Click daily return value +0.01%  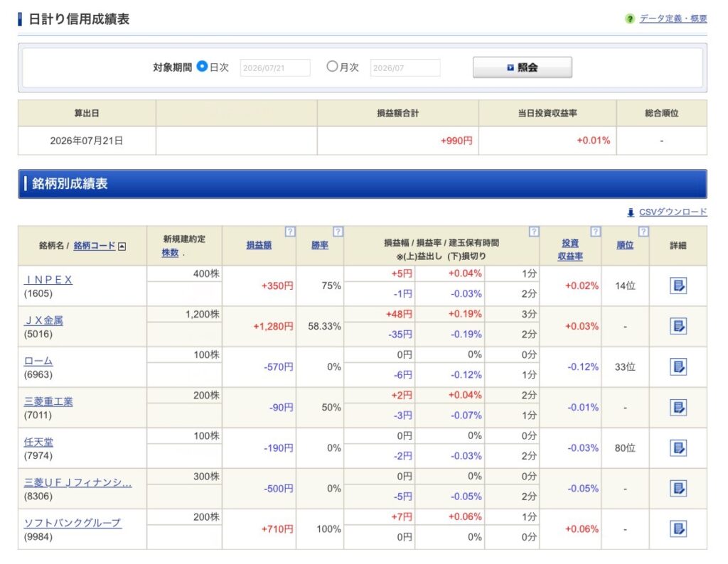coord(594,141)
